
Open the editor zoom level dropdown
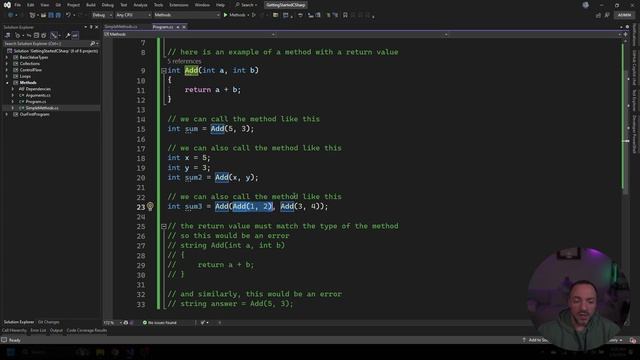(x=113, y=322)
